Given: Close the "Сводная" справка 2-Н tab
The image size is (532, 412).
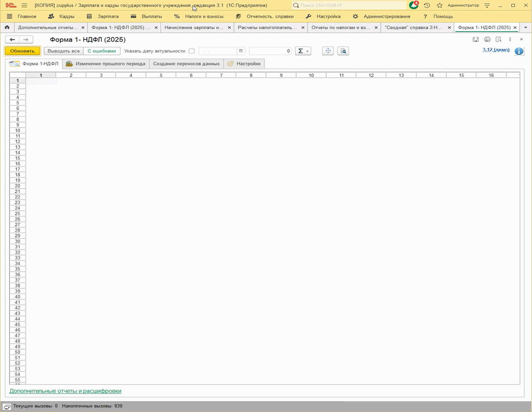Looking at the screenshot, I should 449,27.
